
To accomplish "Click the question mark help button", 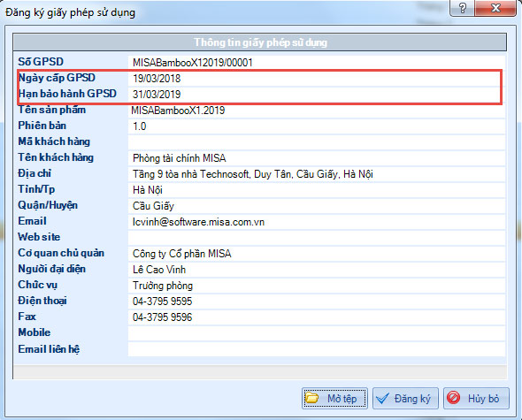I will [x=462, y=8].
